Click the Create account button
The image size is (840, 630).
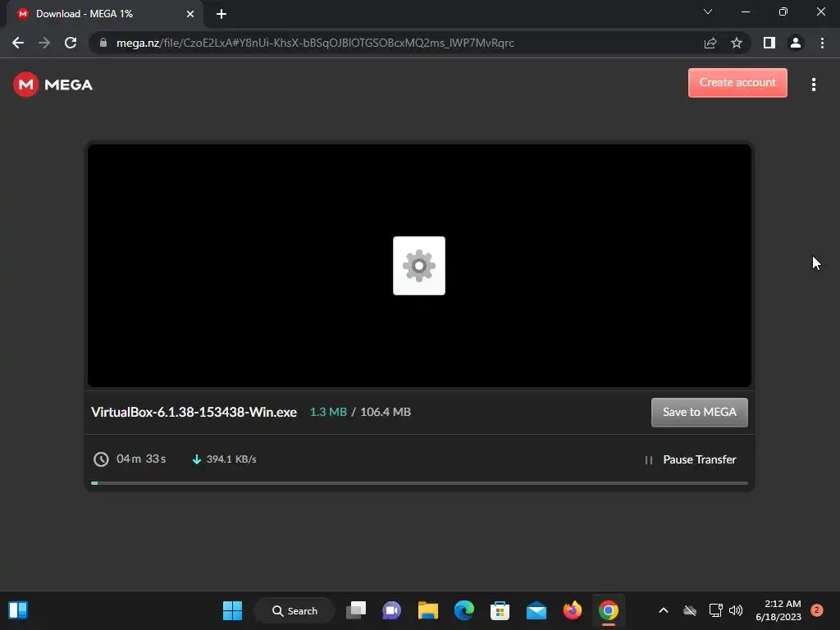point(737,83)
